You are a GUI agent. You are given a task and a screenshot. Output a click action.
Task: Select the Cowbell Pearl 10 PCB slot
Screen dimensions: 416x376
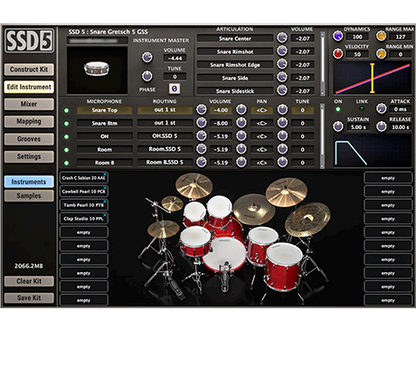84,191
